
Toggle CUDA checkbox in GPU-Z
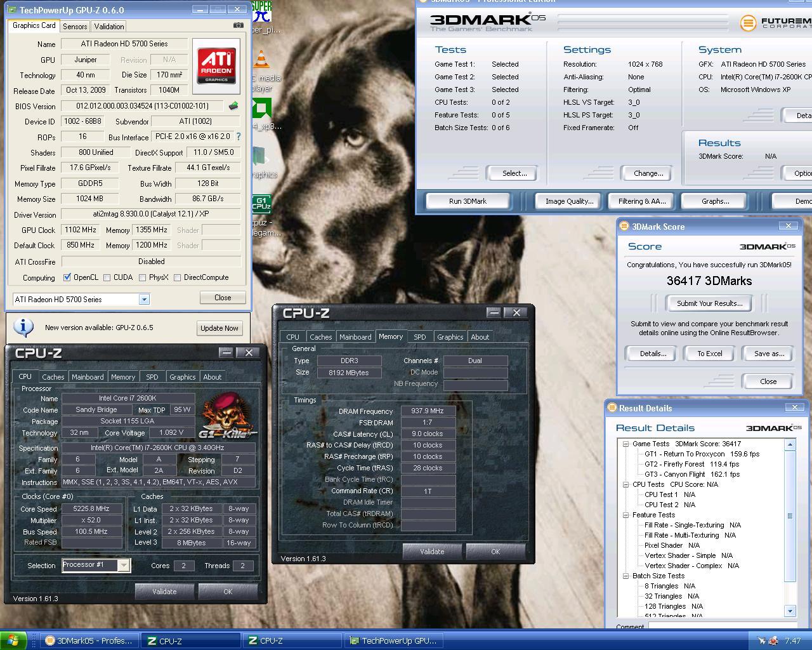point(107,277)
